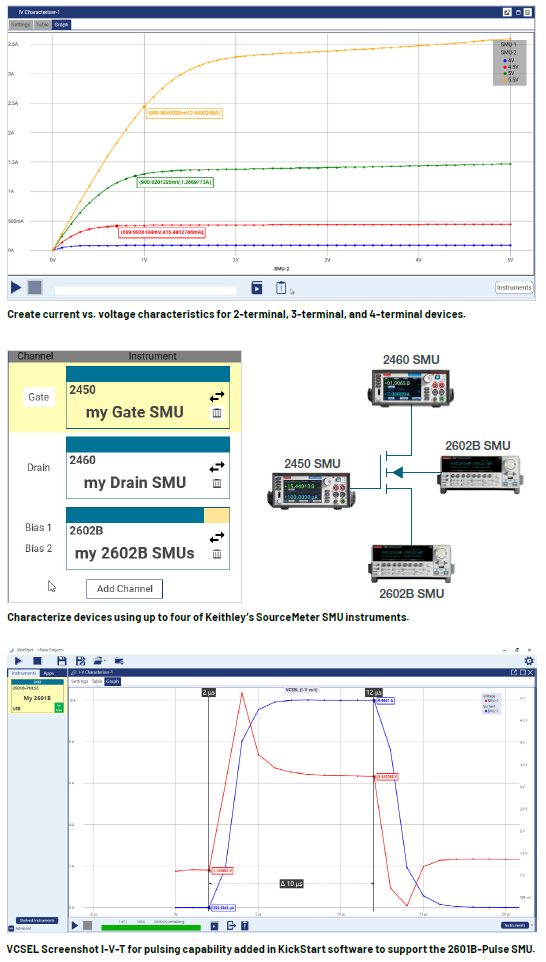Image resolution: width=546 pixels, height=962 pixels.
Task: Delete the my Drain SMU channel
Action: tap(217, 483)
